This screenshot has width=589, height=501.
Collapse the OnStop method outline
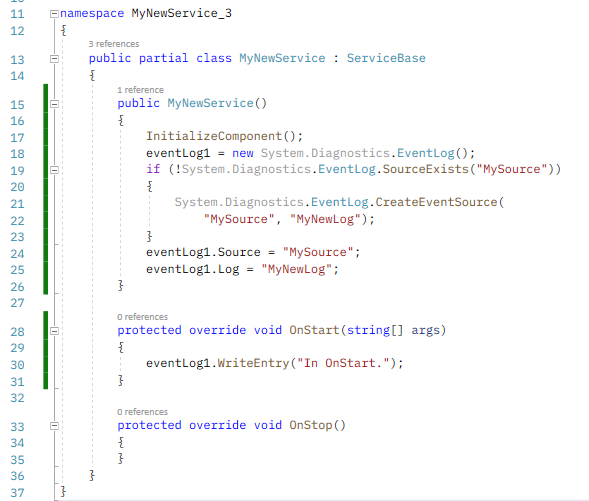54,426
